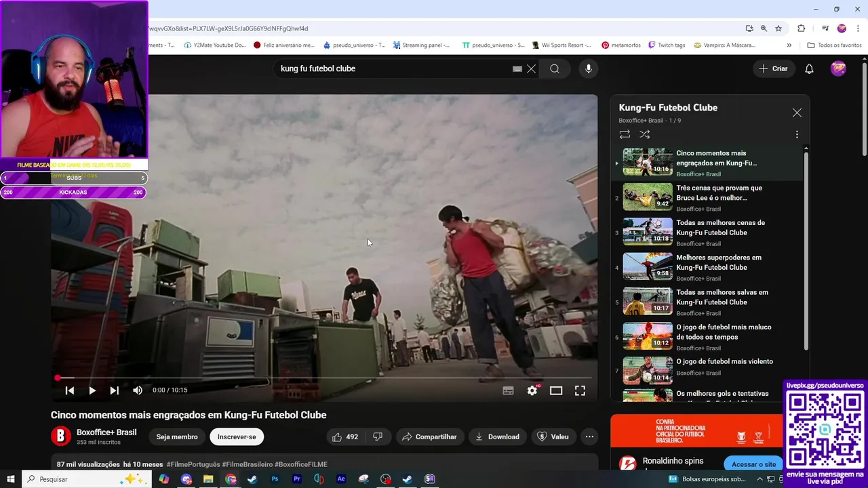Image resolution: width=868 pixels, height=488 pixels.
Task: Open Wii Sports Resort bookmark
Action: coord(562,45)
